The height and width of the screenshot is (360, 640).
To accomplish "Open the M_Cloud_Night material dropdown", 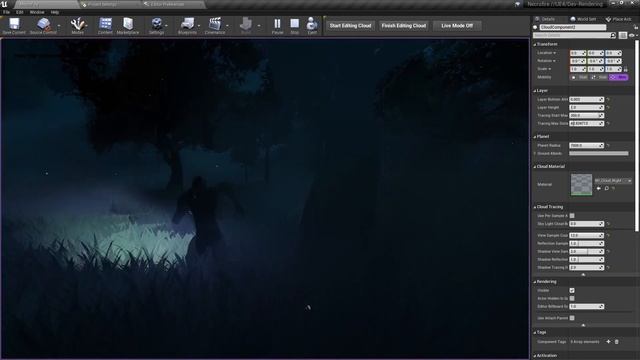I will pyautogui.click(x=613, y=180).
